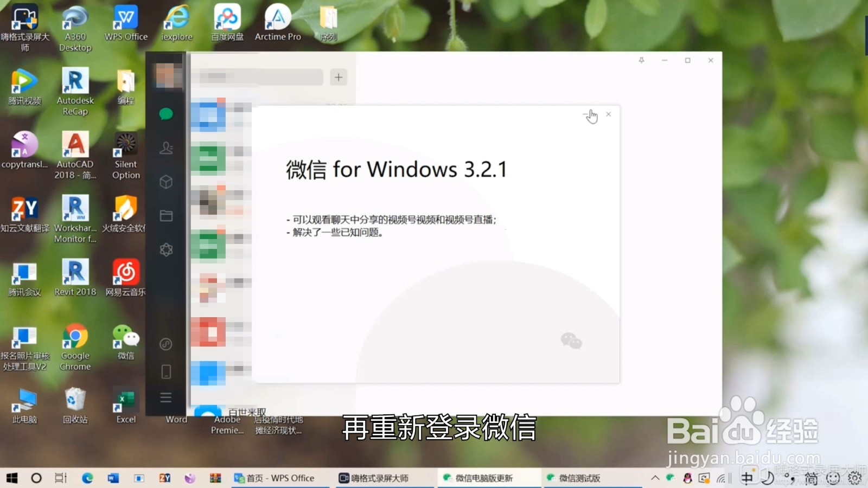Open WPS Office desktop icon
This screenshot has height=488, width=868.
pos(126,23)
